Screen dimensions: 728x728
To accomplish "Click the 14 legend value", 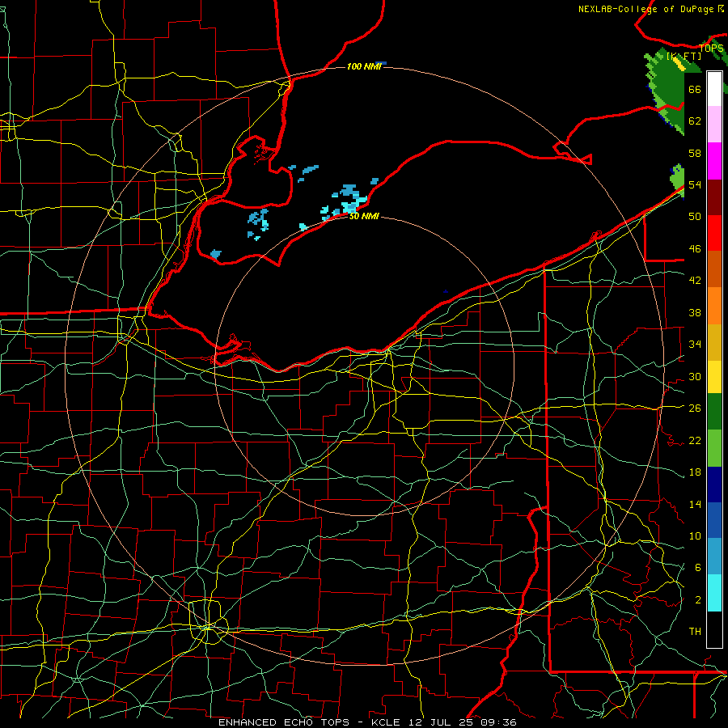I will pos(695,504).
